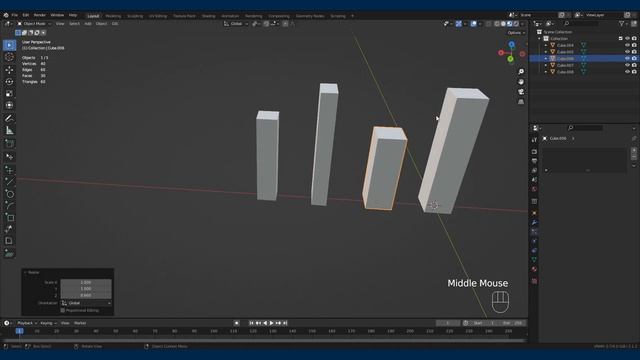The height and width of the screenshot is (360, 640).
Task: Select the Rotate tool
Action: click(9, 82)
